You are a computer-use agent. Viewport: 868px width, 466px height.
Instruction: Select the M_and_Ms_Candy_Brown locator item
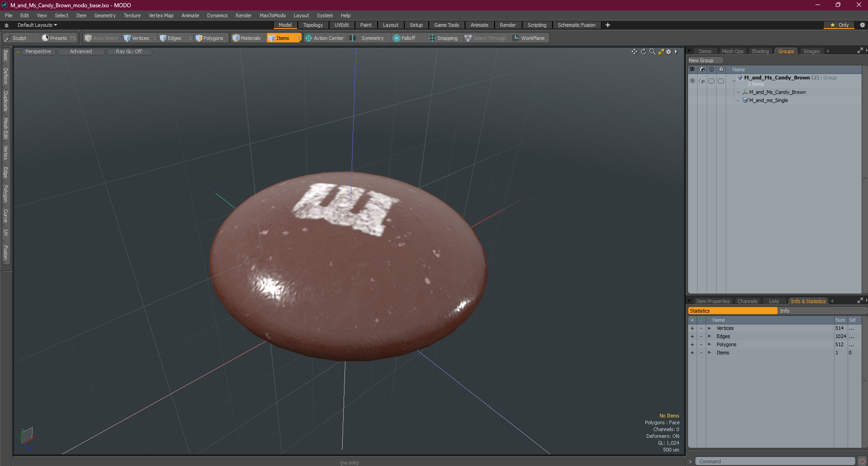(777, 92)
